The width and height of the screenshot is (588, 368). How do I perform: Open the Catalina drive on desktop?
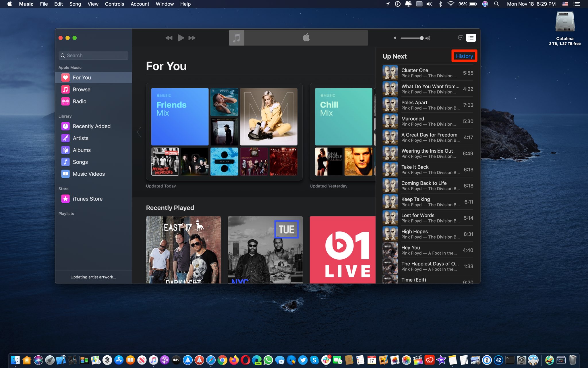(x=565, y=28)
